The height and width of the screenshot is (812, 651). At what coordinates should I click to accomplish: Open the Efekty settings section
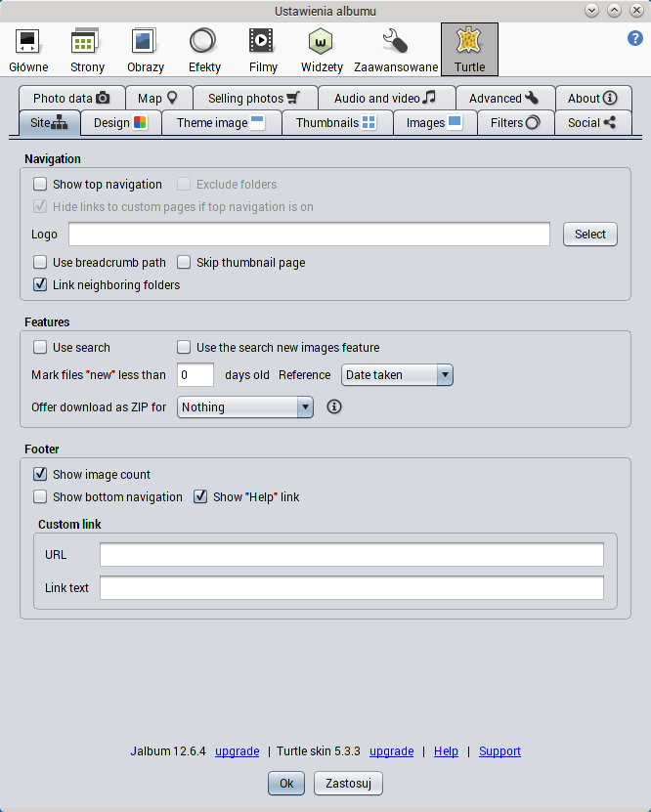[204, 50]
